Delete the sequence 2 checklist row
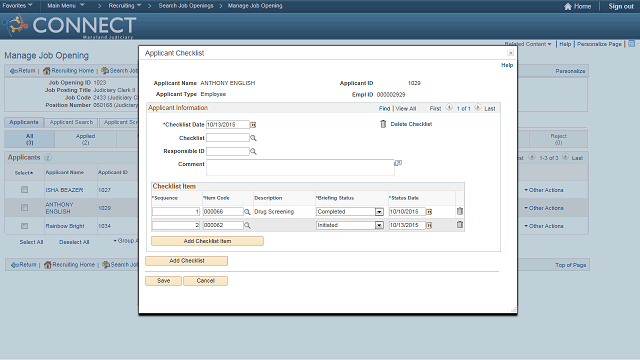640x360 pixels. (x=460, y=225)
